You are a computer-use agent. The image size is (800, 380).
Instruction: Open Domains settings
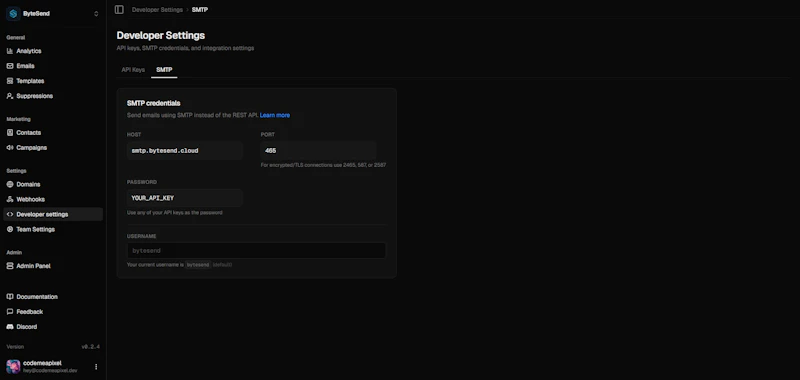click(x=53, y=184)
